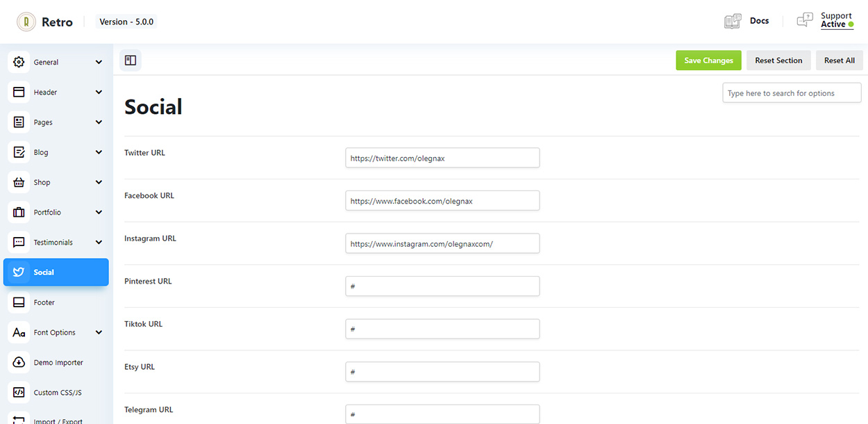Click the Social page heading
868x424 pixels.
153,107
